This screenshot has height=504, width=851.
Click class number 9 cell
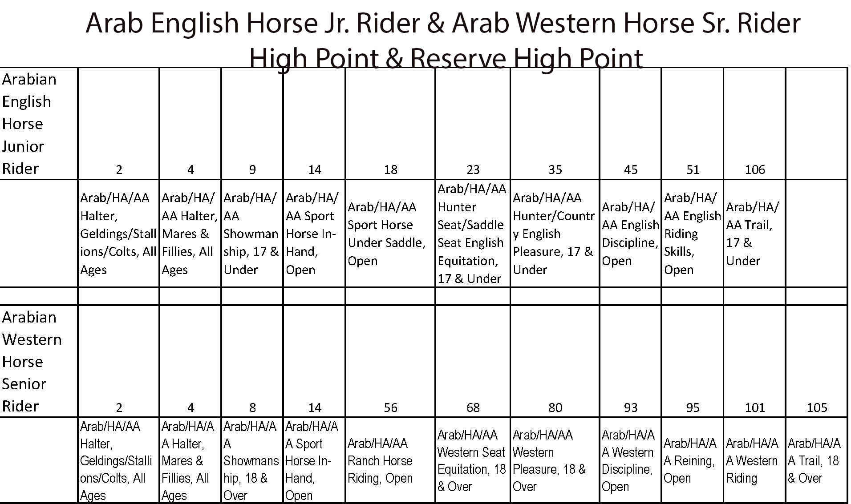[252, 169]
